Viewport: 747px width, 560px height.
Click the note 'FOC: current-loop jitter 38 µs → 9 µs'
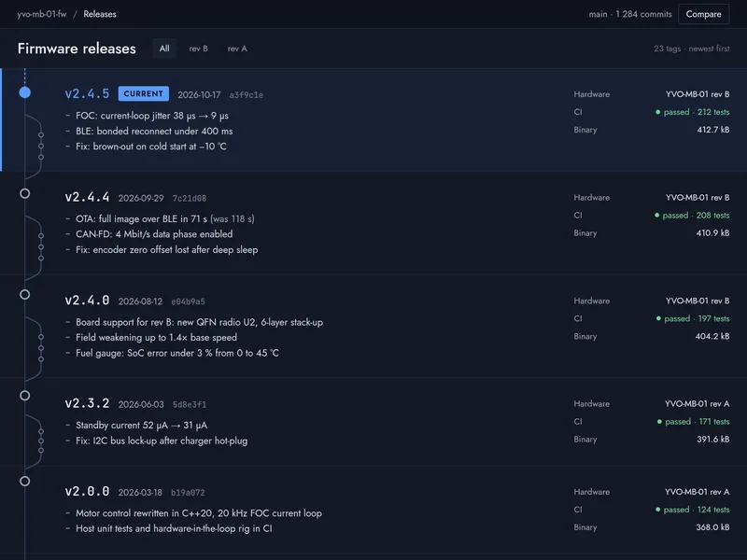(152, 116)
